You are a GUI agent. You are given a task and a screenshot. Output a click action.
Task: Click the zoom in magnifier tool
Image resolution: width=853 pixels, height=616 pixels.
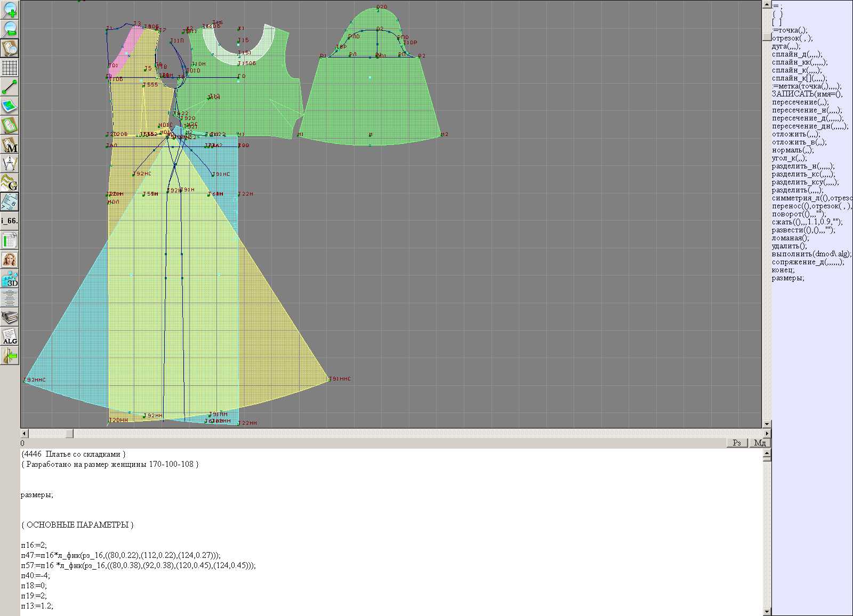coord(10,10)
